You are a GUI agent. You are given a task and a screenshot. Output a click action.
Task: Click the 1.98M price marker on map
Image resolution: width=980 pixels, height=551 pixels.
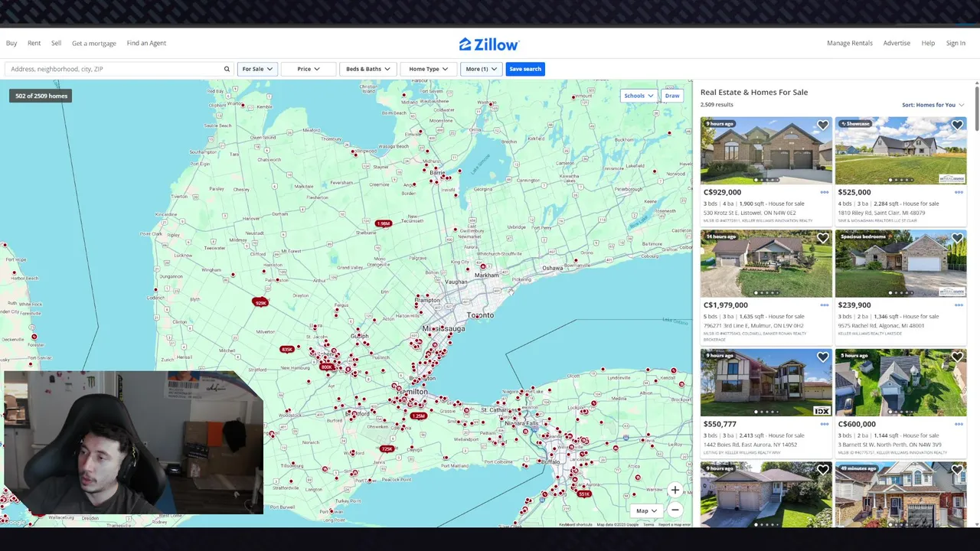click(x=384, y=223)
